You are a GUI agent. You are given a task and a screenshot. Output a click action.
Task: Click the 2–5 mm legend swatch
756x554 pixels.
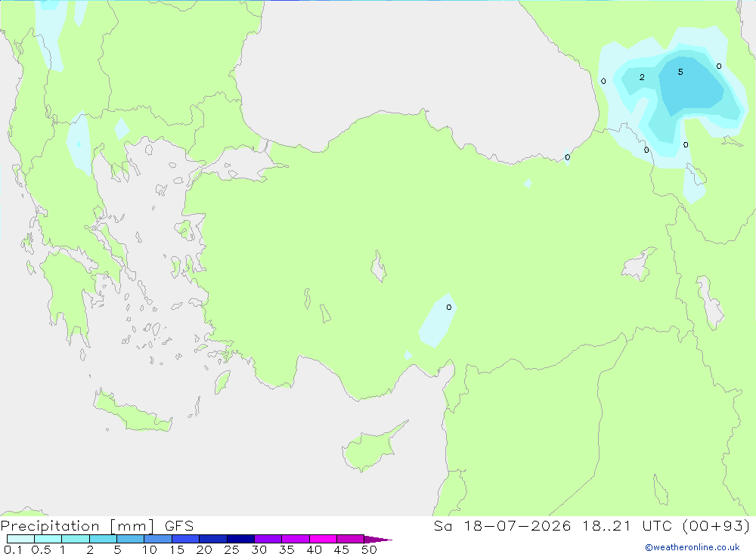103,539
